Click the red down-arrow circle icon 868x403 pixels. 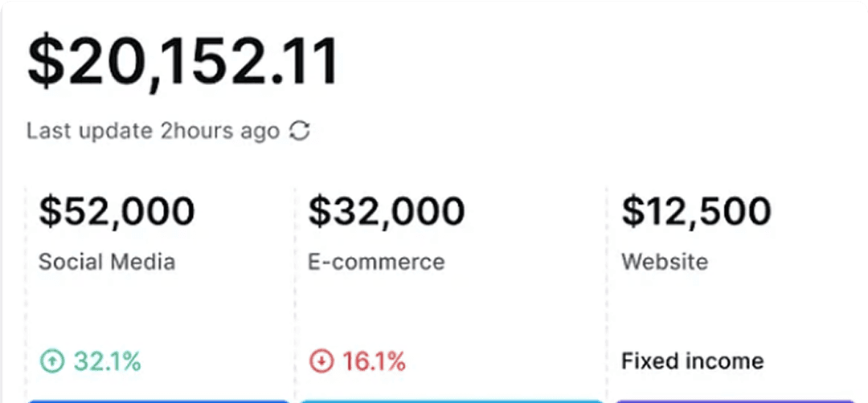(321, 362)
